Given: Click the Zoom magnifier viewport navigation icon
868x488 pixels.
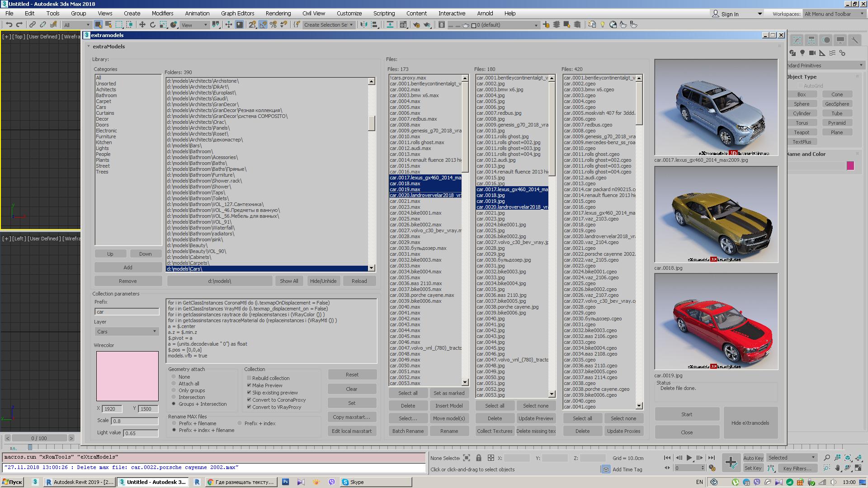Looking at the screenshot, I should click(827, 458).
